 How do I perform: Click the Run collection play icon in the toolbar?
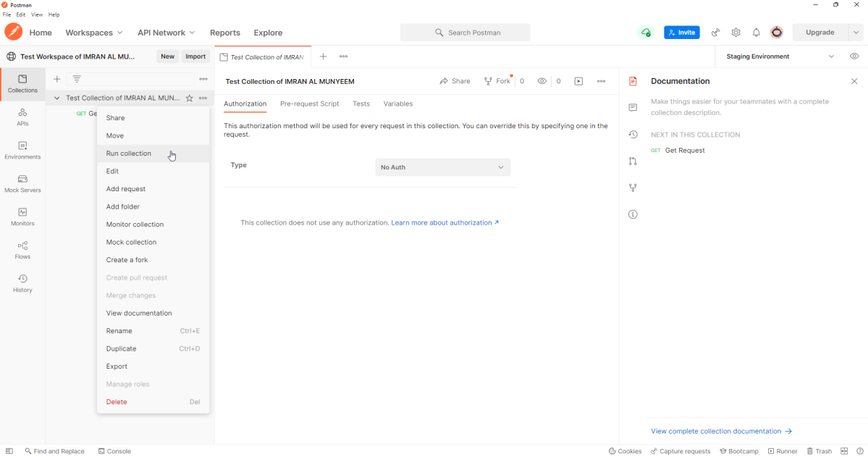click(x=578, y=81)
